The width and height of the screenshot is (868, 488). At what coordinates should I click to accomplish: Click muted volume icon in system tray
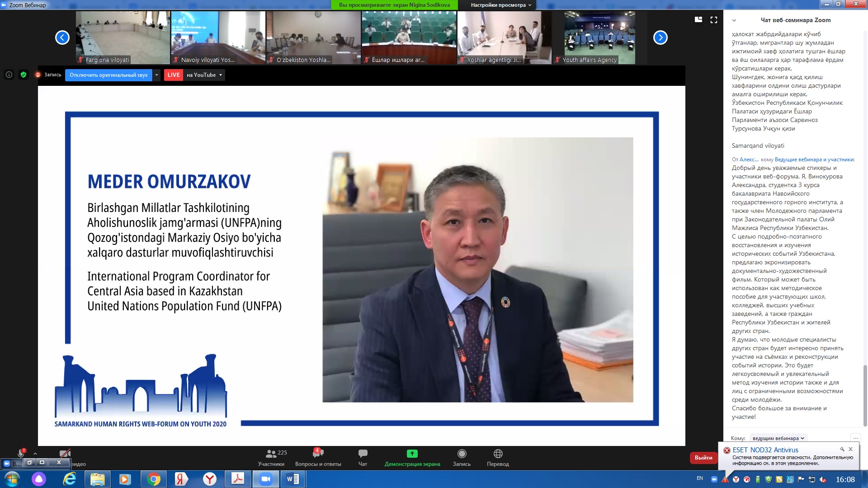click(823, 479)
